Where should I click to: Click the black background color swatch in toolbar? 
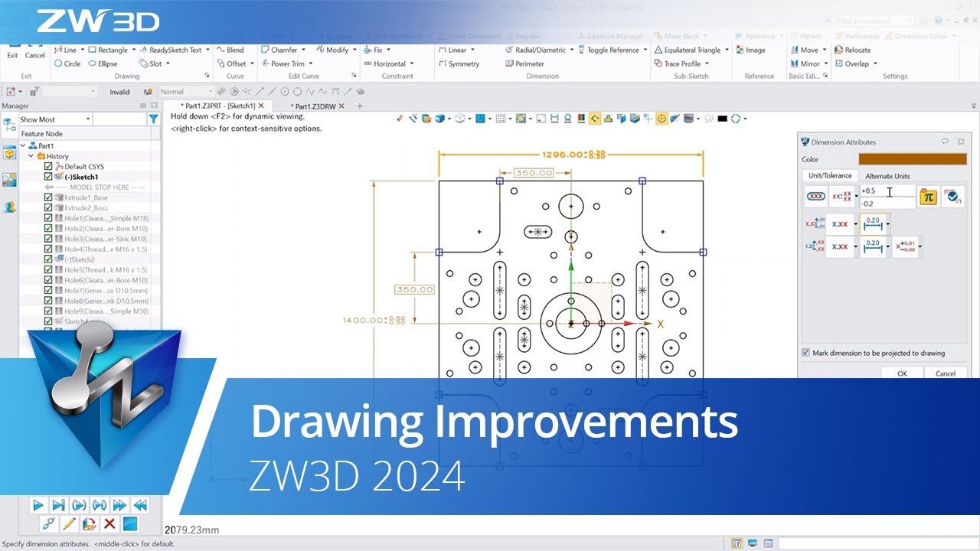[x=722, y=119]
